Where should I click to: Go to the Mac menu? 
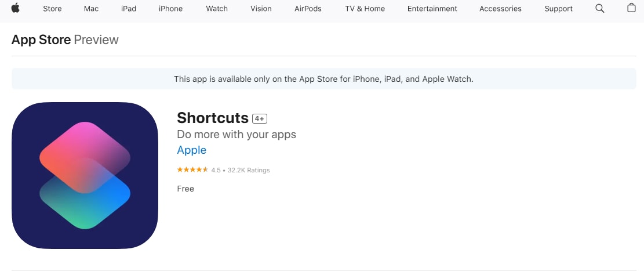tap(91, 9)
